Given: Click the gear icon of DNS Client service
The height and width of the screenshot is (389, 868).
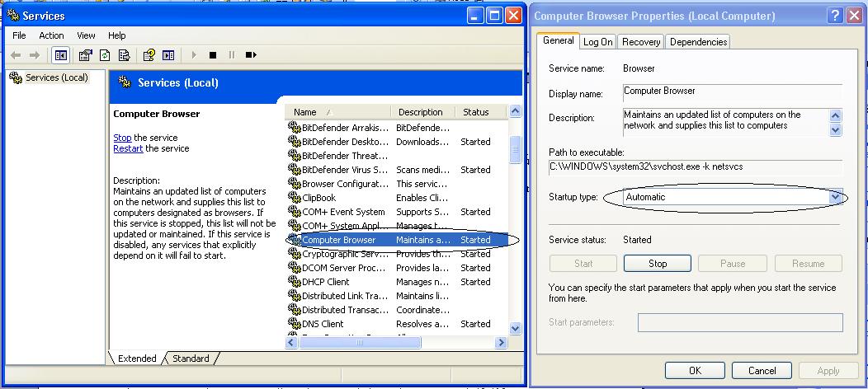Looking at the screenshot, I should tap(294, 323).
